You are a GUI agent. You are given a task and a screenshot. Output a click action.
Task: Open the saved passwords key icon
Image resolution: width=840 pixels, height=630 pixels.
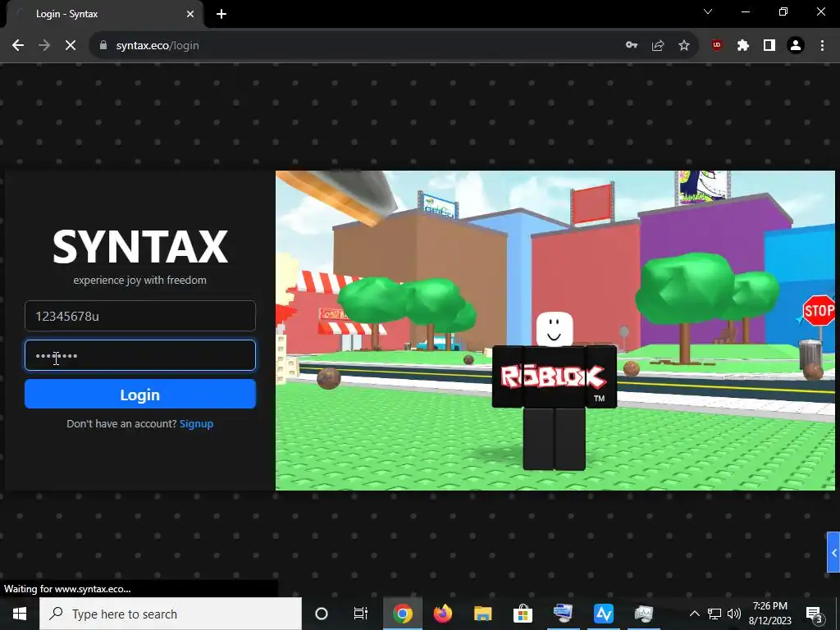coord(632,46)
